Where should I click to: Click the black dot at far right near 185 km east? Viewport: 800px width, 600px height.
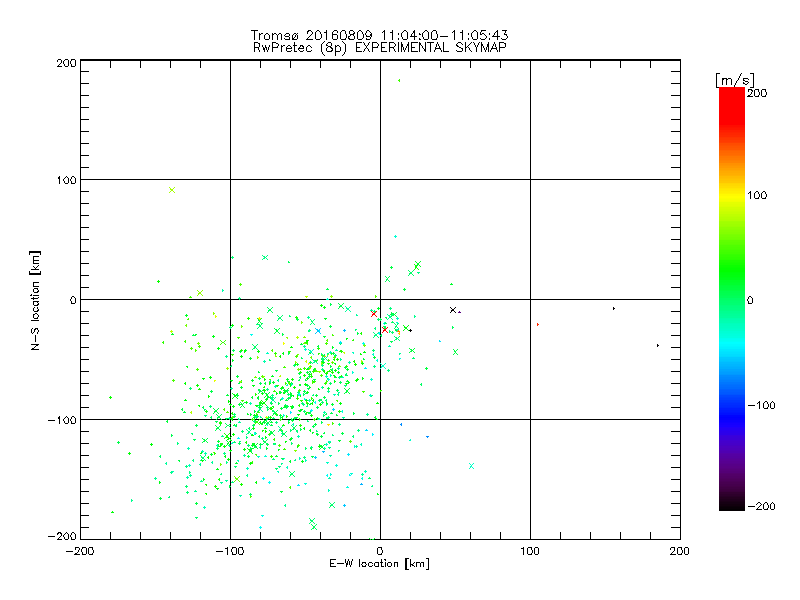pyautogui.click(x=658, y=346)
